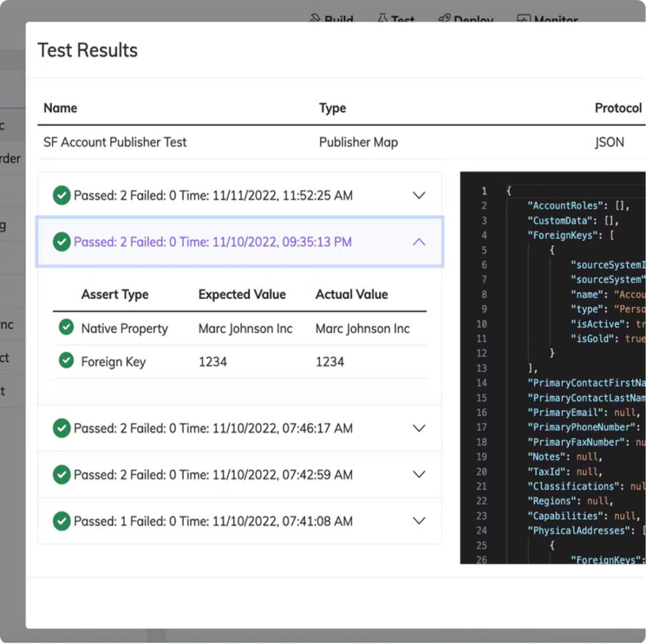646x644 pixels.
Task: Click the Protocol column header
Action: pos(618,108)
